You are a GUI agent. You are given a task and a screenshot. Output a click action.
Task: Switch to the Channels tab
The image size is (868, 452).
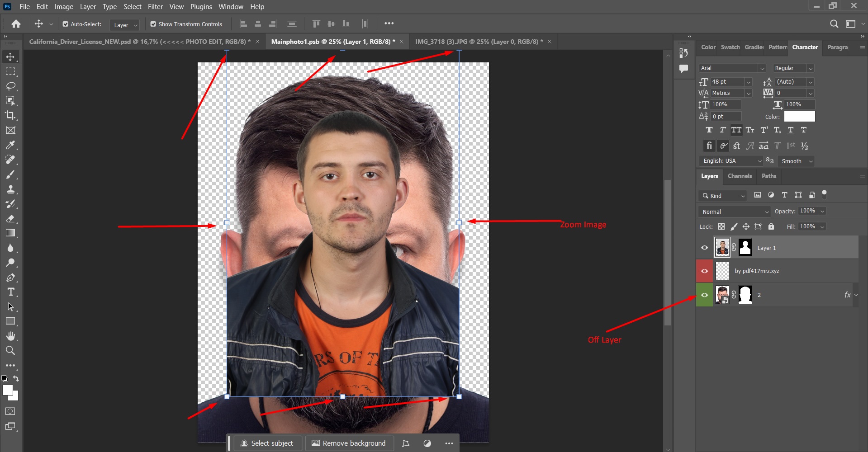pyautogui.click(x=740, y=176)
